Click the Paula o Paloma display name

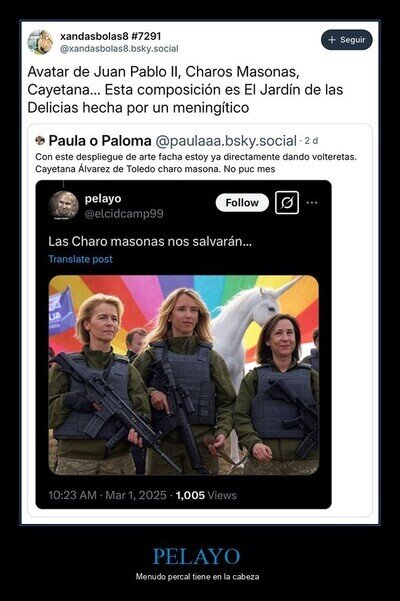(100, 141)
